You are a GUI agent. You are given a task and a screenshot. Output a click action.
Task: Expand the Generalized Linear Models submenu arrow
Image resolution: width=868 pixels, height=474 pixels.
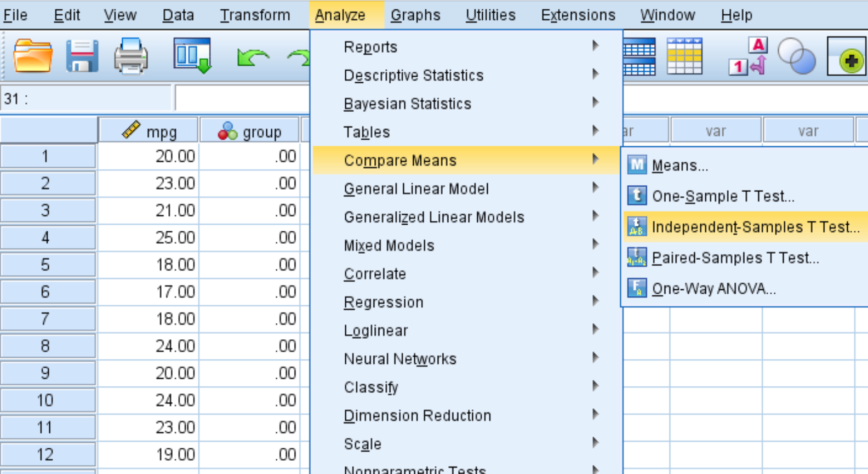click(x=596, y=216)
